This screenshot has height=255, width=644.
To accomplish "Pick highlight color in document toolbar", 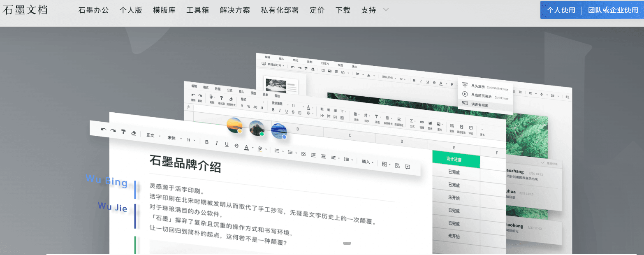I will [260, 148].
